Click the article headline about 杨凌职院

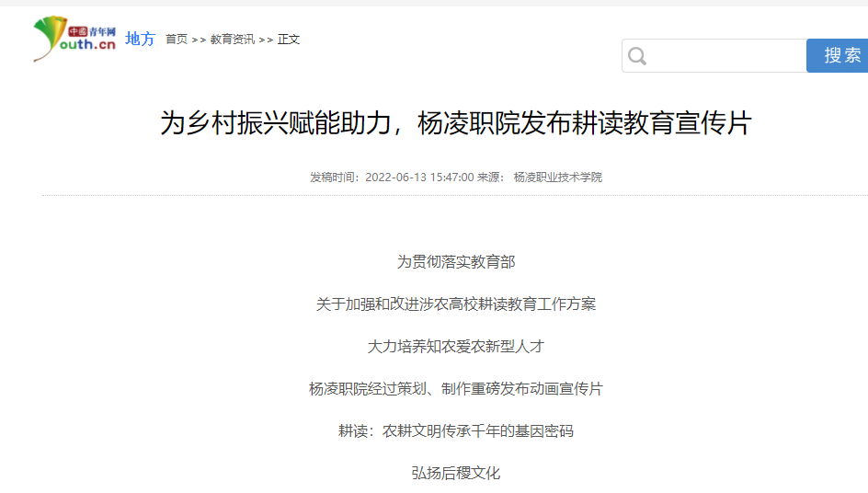[x=456, y=123]
